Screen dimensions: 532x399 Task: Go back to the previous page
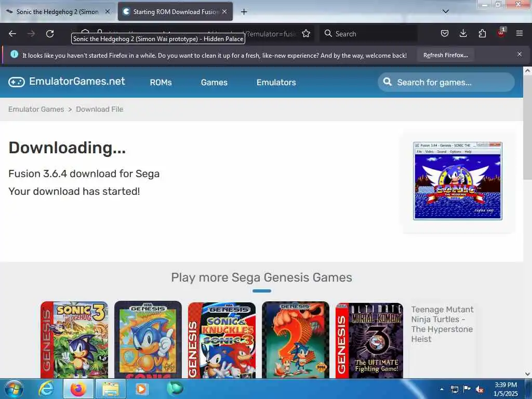(x=12, y=34)
